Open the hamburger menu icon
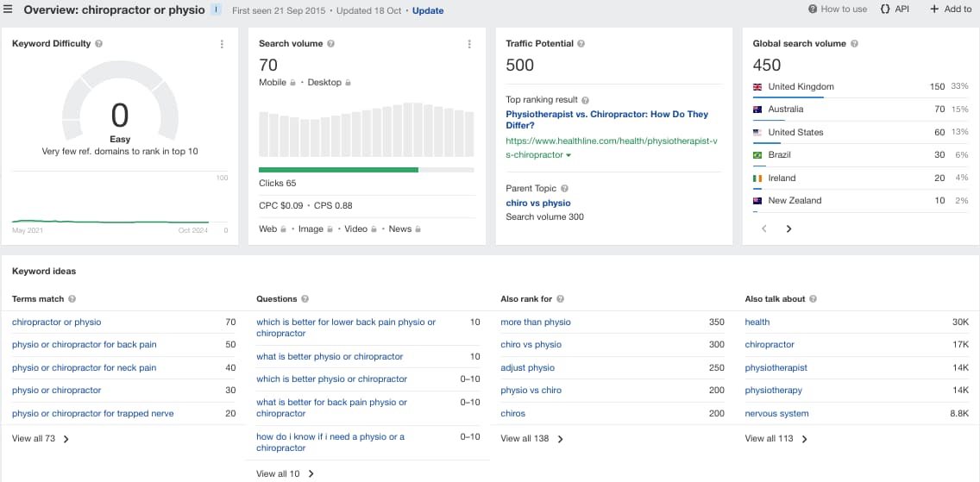 point(8,10)
